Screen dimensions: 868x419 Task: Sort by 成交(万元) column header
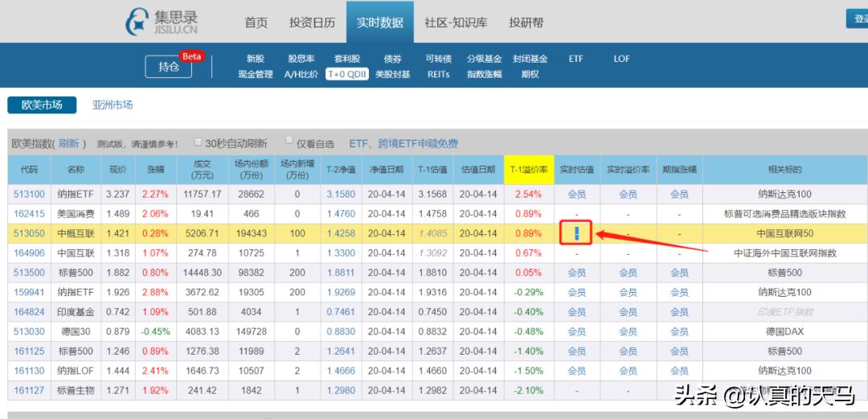pyautogui.click(x=202, y=170)
